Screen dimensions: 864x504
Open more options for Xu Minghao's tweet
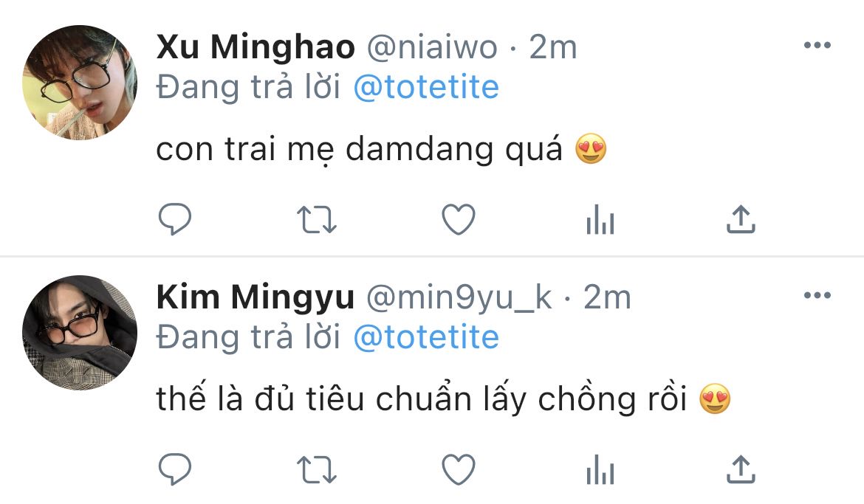(x=817, y=46)
